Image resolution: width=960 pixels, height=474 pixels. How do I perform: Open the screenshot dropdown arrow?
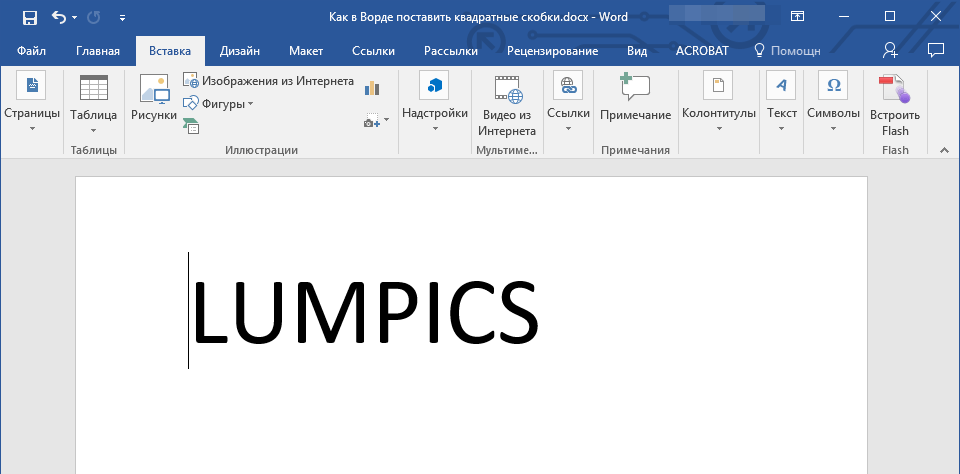tap(376, 121)
